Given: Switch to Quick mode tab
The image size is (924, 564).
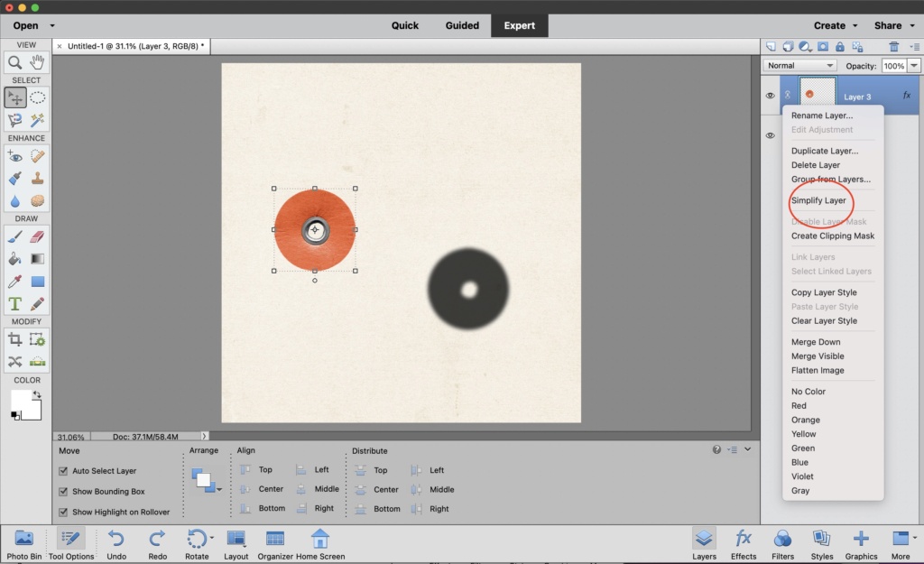Looking at the screenshot, I should pos(405,25).
